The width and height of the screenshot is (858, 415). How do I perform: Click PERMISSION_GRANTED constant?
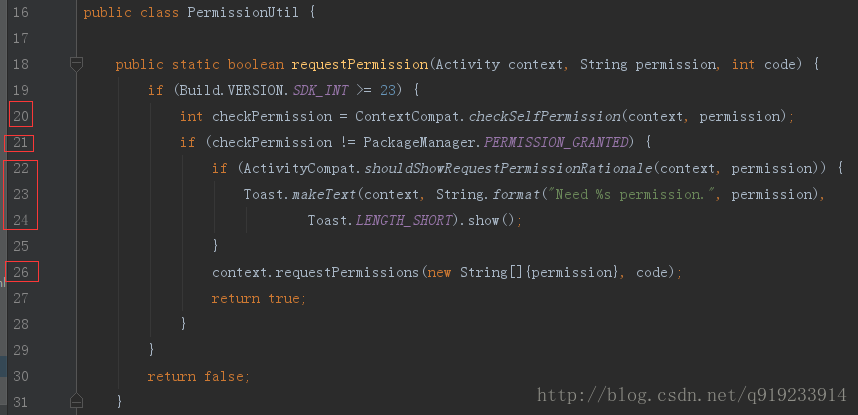556,143
